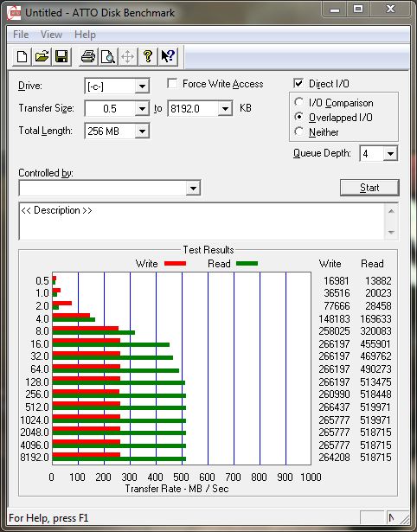The width and height of the screenshot is (417, 532).
Task: Click read value 320083 in 8.0 row
Action: [x=375, y=330]
